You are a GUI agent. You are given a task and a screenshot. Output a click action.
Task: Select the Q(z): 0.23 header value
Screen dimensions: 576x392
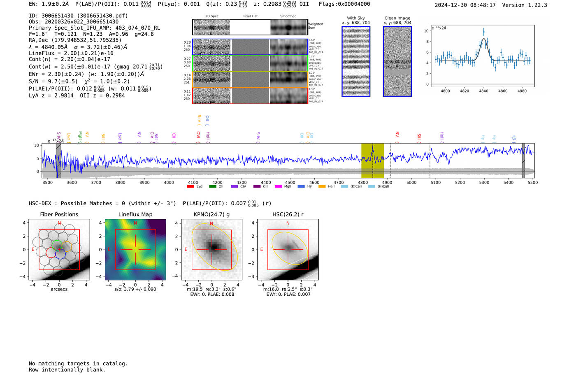tap(226, 4)
